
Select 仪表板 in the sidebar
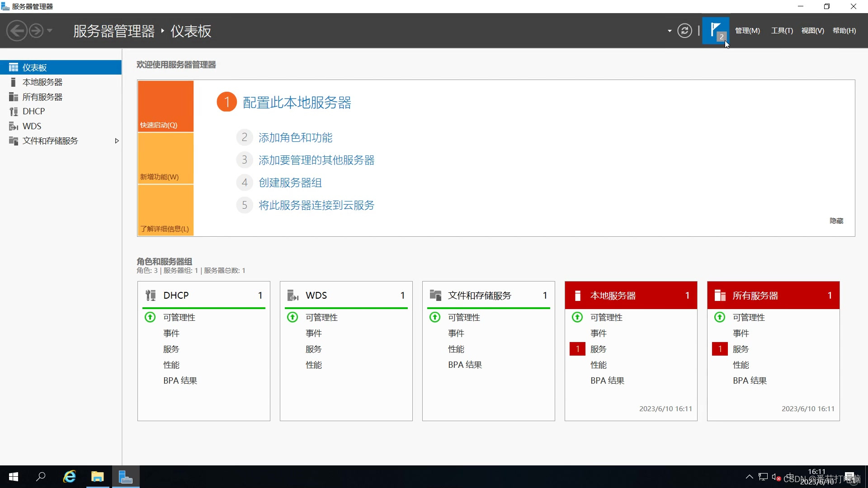click(x=61, y=67)
